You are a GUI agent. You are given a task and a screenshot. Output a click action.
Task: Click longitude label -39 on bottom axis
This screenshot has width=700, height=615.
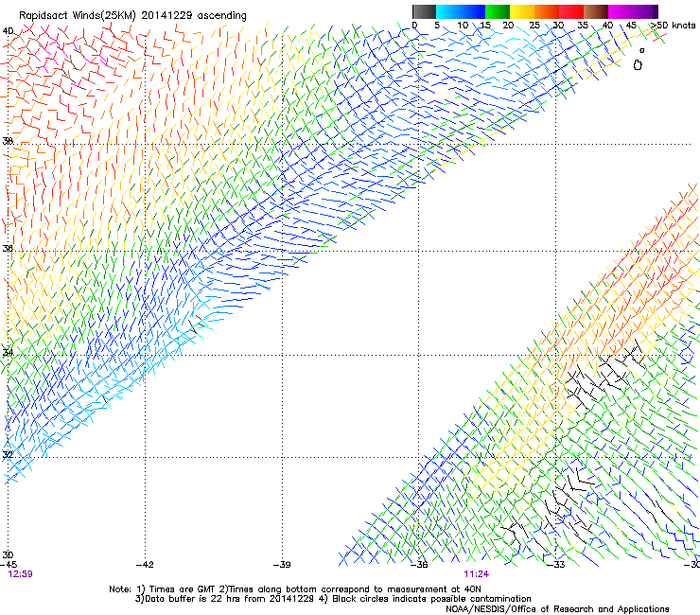click(x=282, y=565)
